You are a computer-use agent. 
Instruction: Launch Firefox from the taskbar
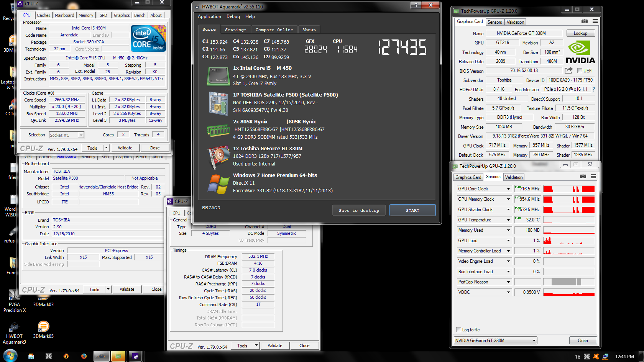tap(84, 356)
